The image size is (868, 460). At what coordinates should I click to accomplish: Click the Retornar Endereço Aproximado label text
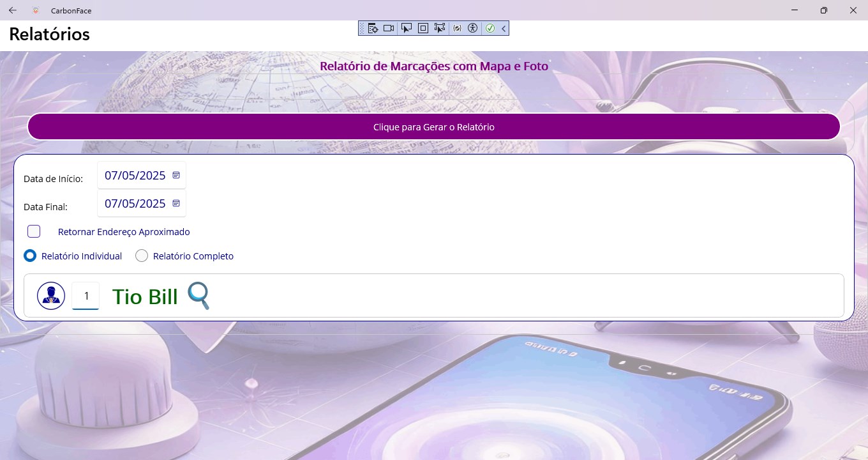coord(124,232)
